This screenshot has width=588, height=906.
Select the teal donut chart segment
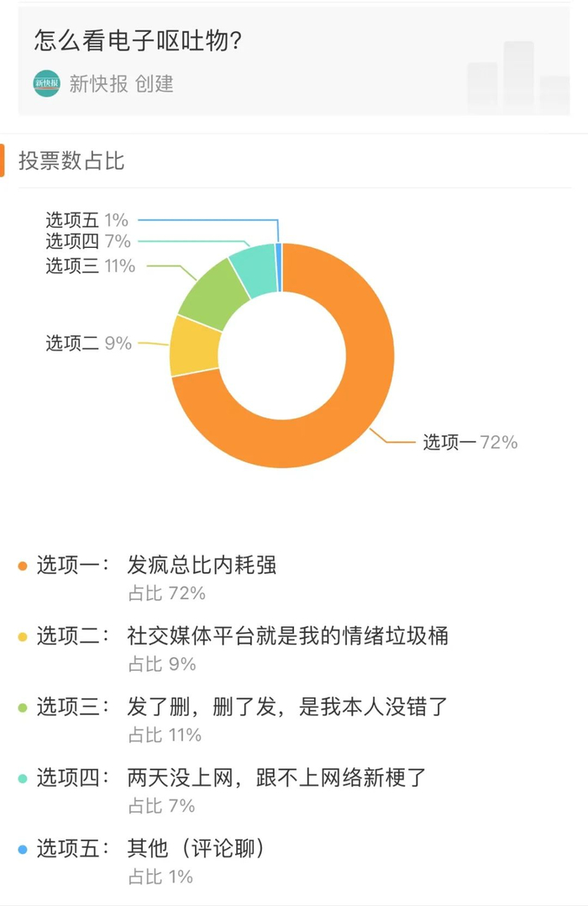255,267
